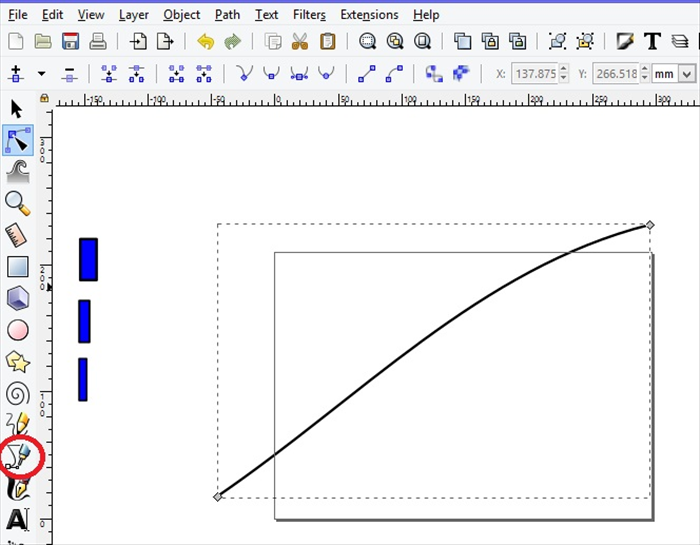700x545 pixels.
Task: Click the Import icon
Action: (x=138, y=42)
